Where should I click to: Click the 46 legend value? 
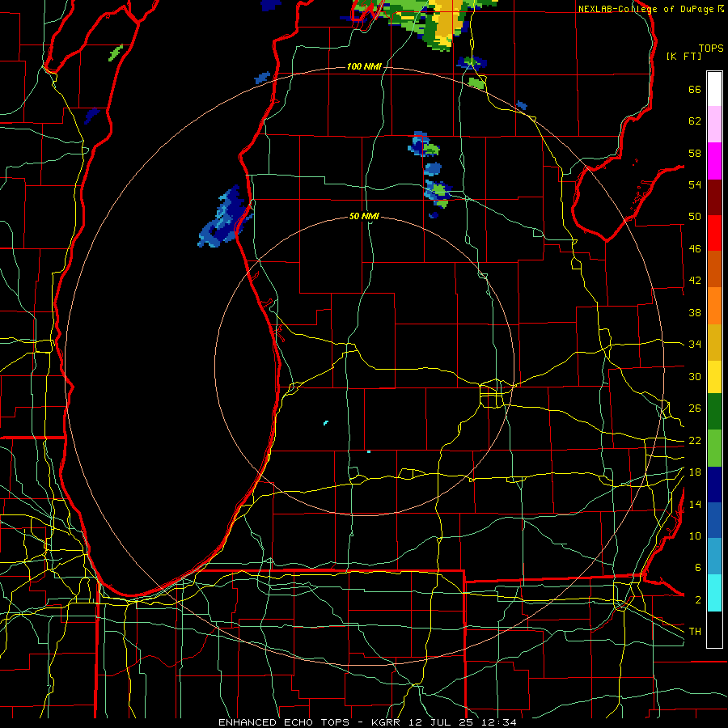coord(695,249)
